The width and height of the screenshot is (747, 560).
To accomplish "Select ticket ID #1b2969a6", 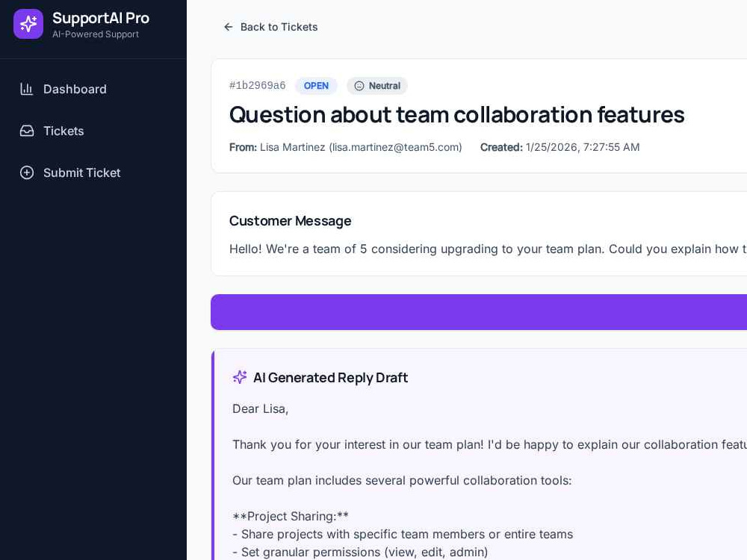I will tap(257, 86).
